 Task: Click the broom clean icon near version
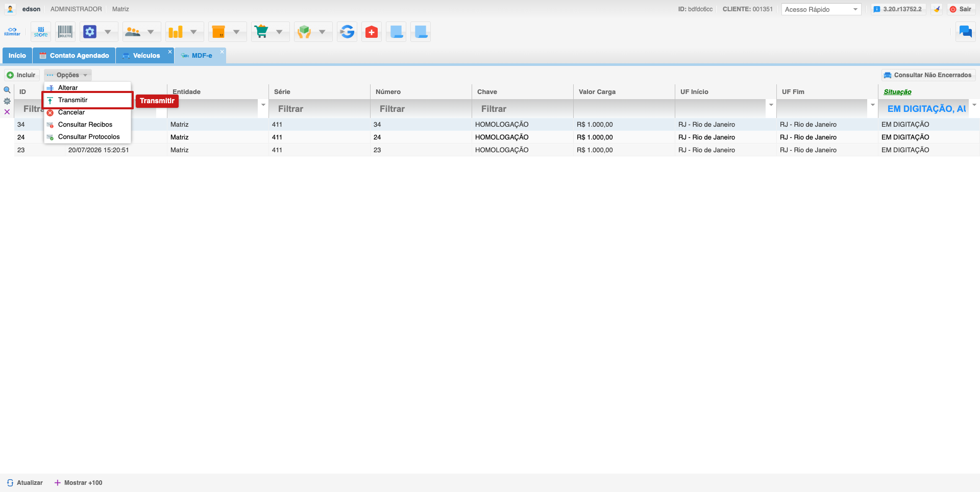tap(937, 9)
